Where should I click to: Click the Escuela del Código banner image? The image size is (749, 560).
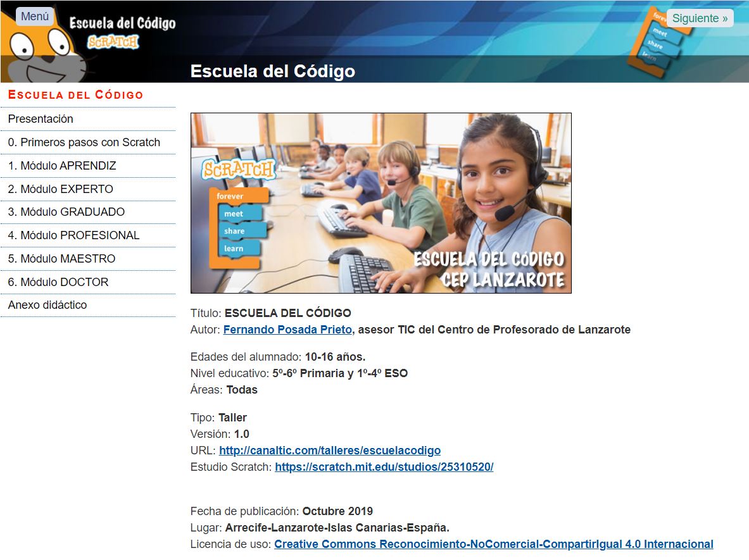point(381,203)
